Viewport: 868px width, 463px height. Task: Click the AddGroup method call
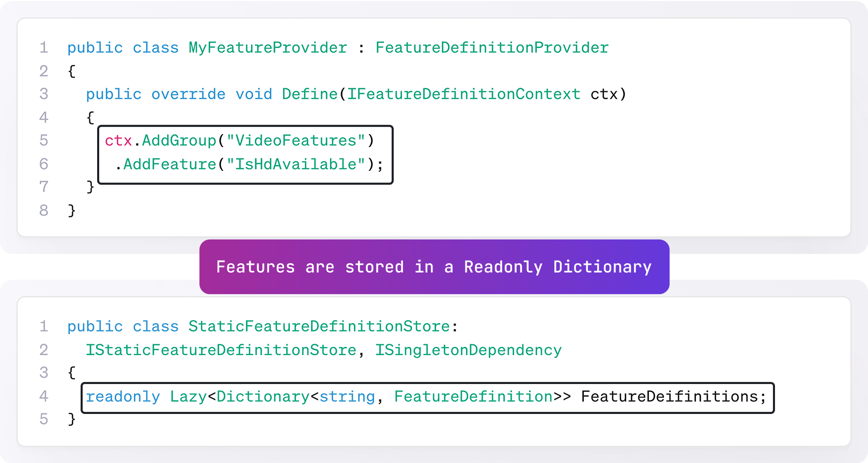[x=179, y=141]
